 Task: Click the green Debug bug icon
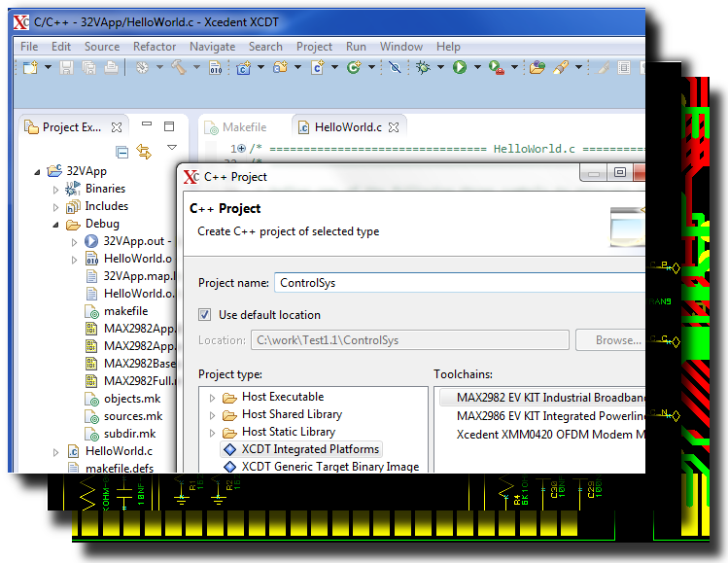[x=423, y=68]
